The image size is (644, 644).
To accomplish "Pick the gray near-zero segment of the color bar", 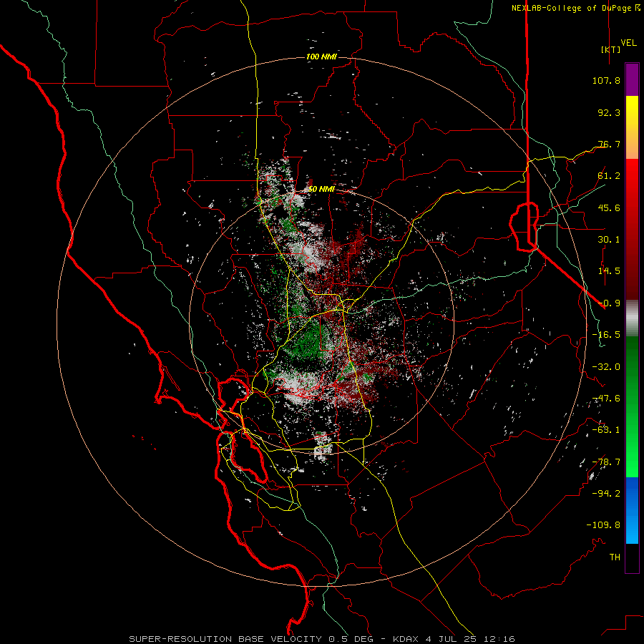I will click(x=632, y=318).
